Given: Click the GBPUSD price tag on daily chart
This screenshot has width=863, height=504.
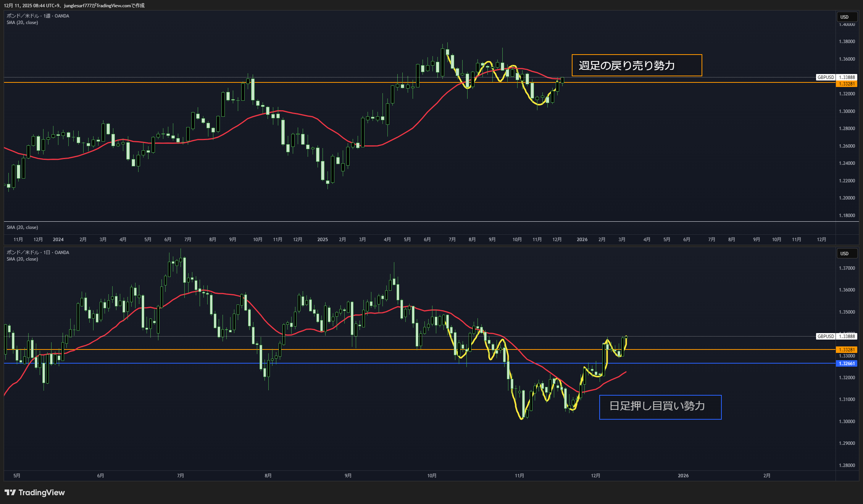Looking at the screenshot, I should pos(826,336).
